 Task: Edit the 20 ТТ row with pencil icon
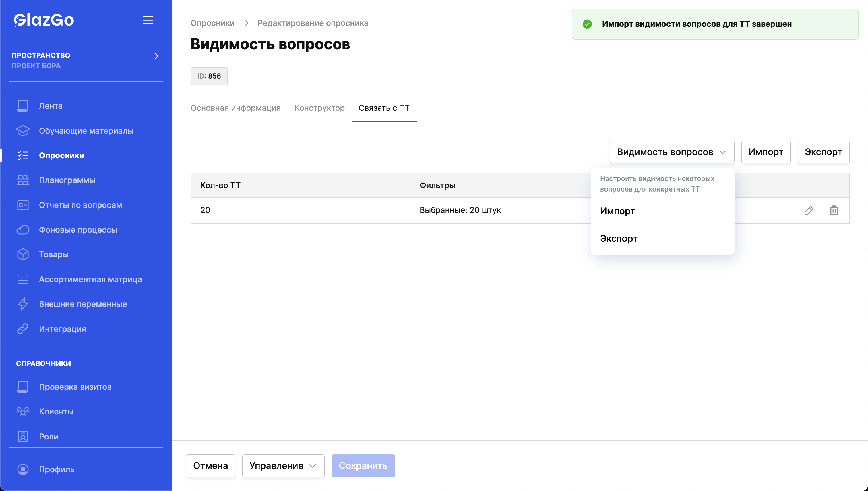point(809,211)
